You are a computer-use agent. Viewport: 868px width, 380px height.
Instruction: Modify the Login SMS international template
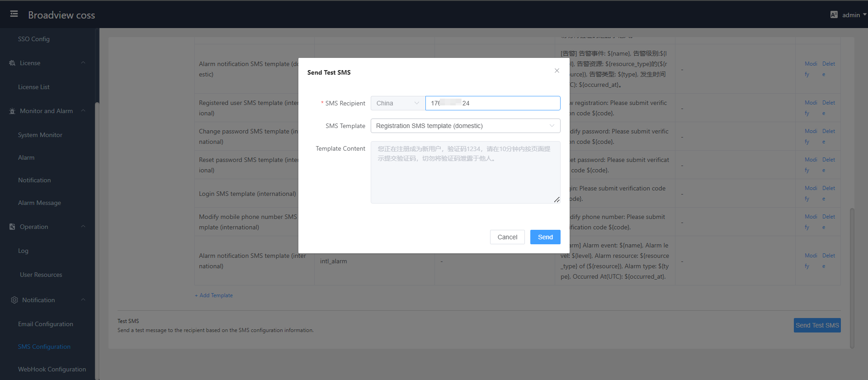click(x=811, y=193)
